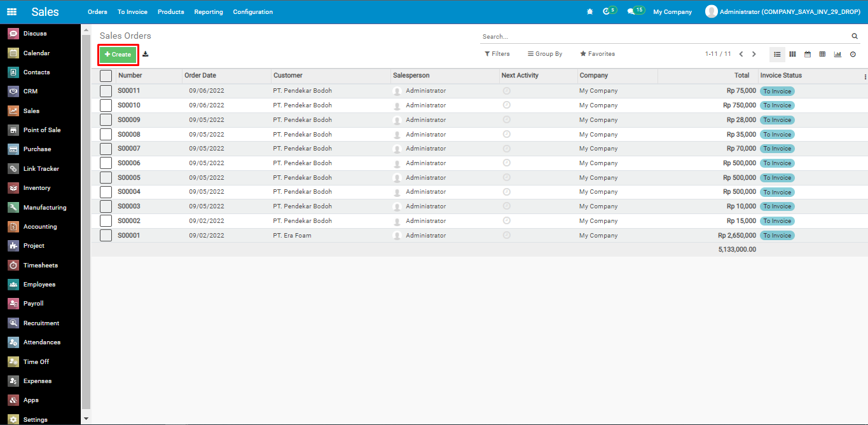The width and height of the screenshot is (868, 425).
Task: Open Inventory from the sidebar
Action: tap(36, 188)
